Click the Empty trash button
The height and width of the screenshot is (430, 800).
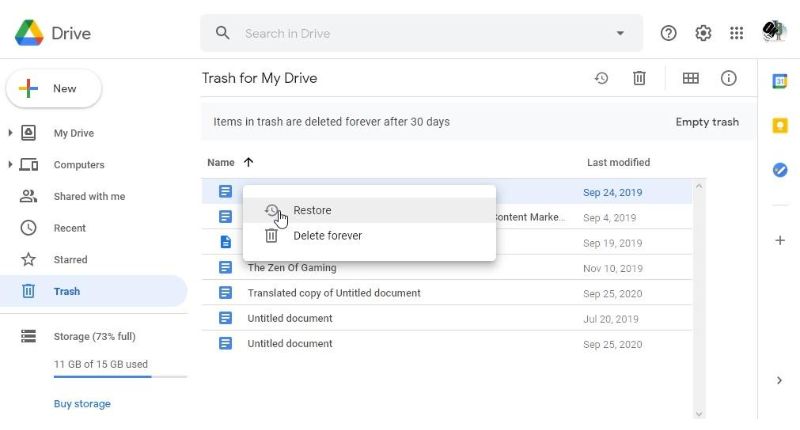pos(707,122)
